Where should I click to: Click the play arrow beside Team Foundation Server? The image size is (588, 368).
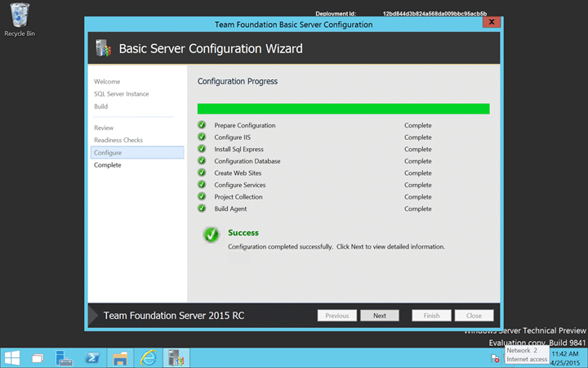pos(93,316)
